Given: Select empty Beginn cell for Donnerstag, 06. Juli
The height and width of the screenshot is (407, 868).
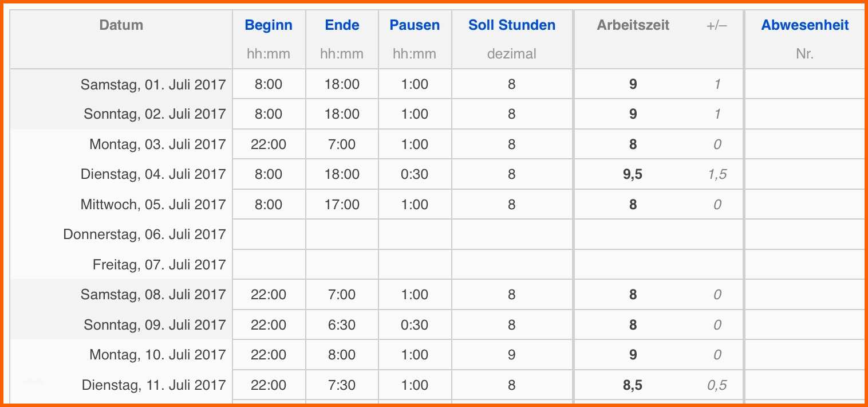Looking at the screenshot, I should [x=269, y=234].
